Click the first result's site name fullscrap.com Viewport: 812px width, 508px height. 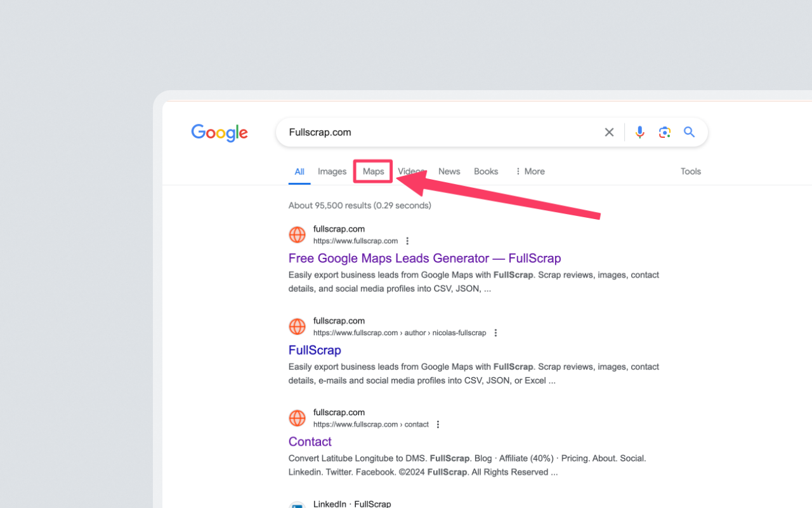click(339, 229)
